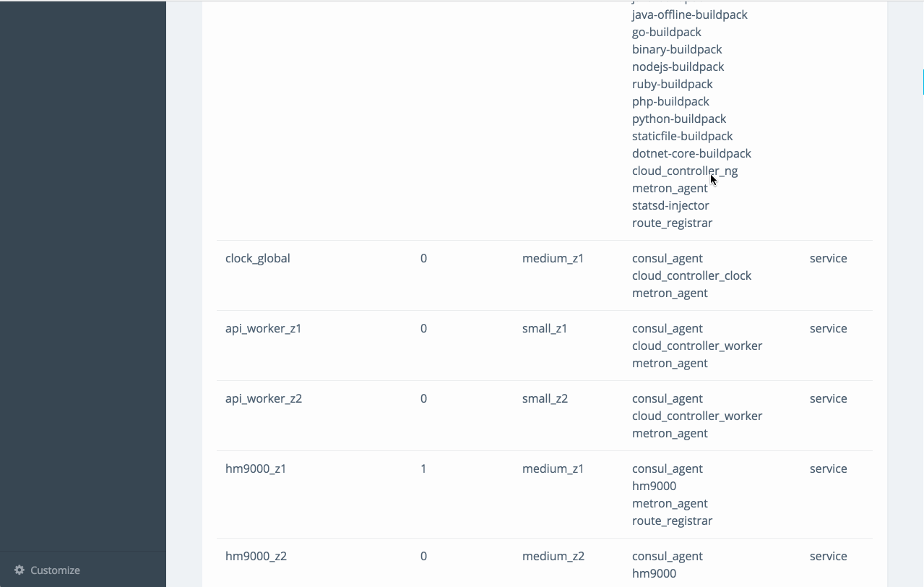
Task: Click cloud_controller_ng template text
Action: coord(685,171)
